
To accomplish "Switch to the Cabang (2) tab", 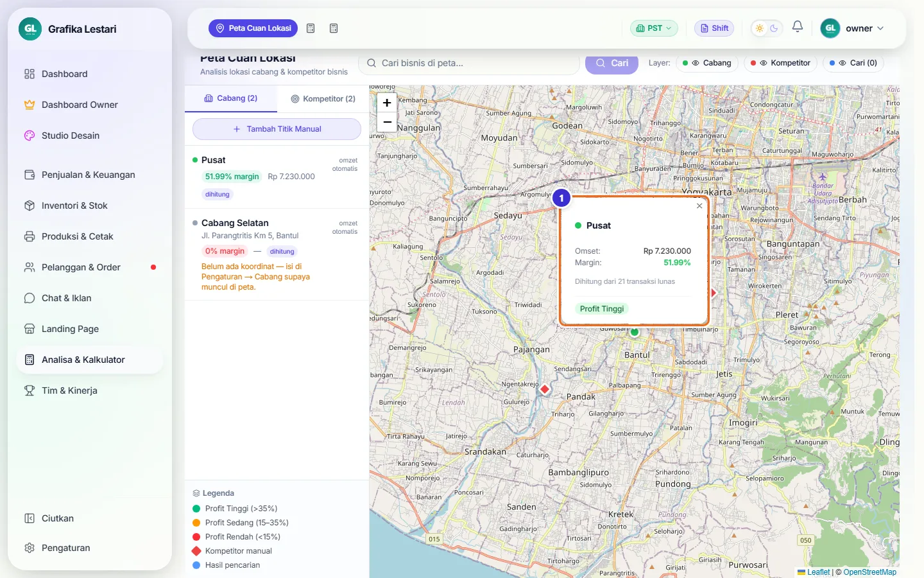I will click(x=231, y=98).
